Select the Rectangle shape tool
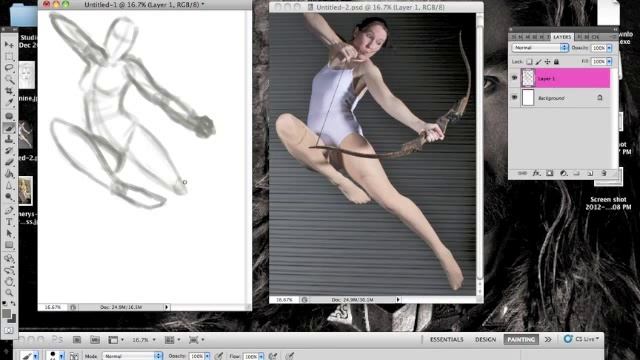The image size is (640, 360). click(x=9, y=245)
